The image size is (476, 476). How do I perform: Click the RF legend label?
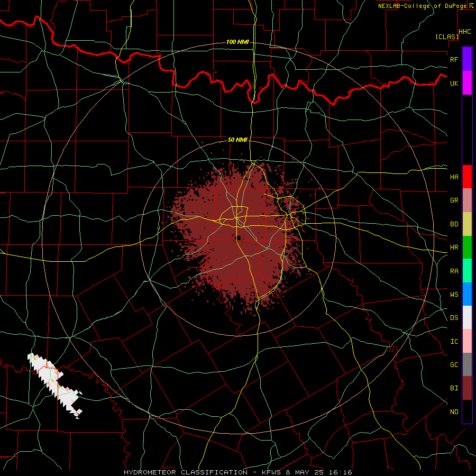(454, 59)
